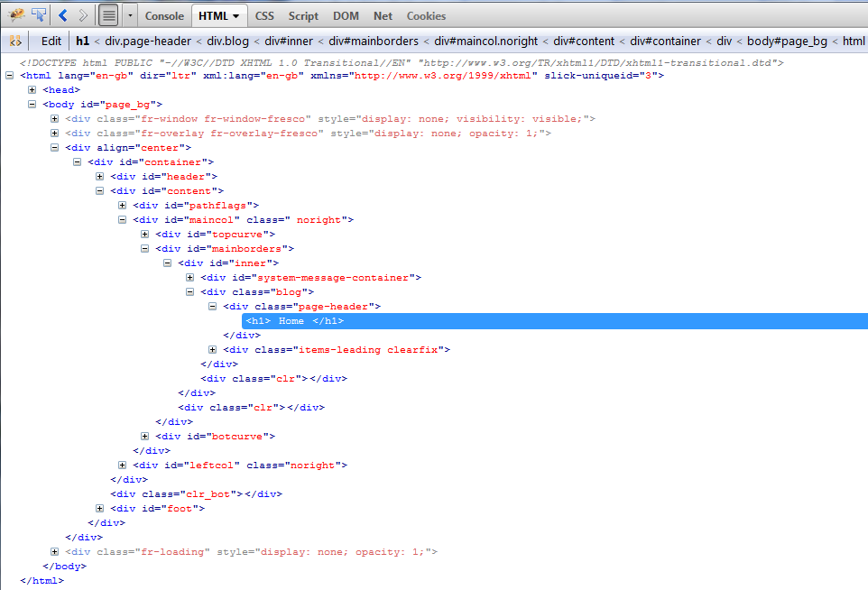Collapse the container div node
The height and width of the screenshot is (590, 868).
77,161
